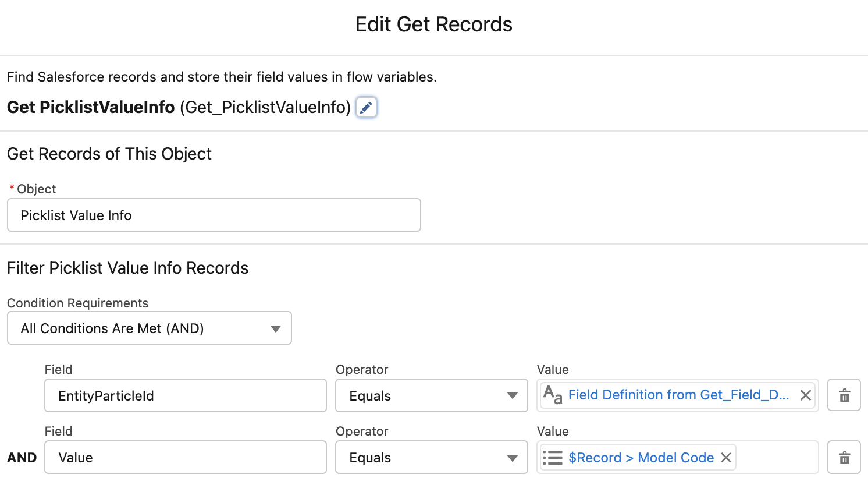Click the chevron on the first Equals operator
868x481 pixels.
coord(512,395)
